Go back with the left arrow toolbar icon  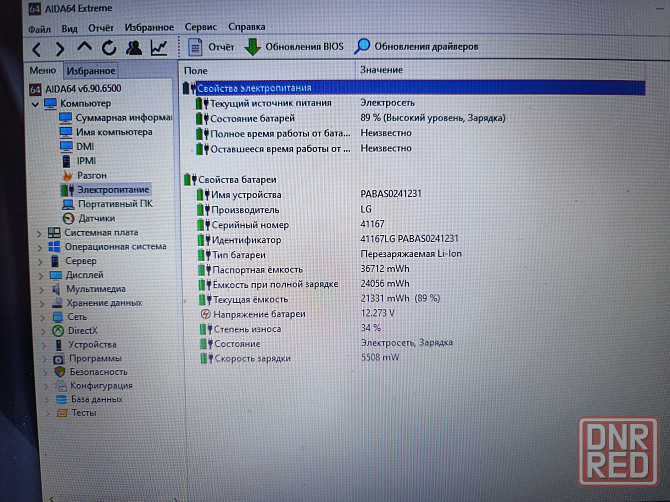(x=37, y=49)
